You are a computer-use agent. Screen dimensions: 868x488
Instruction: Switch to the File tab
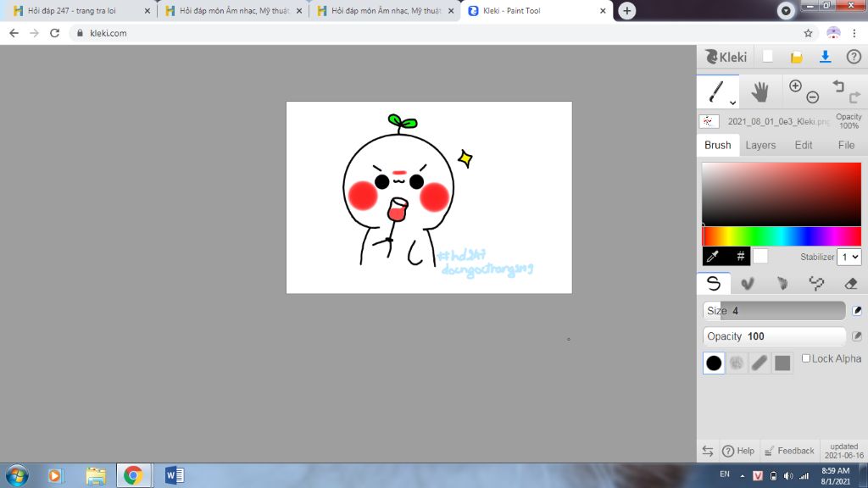pyautogui.click(x=846, y=145)
